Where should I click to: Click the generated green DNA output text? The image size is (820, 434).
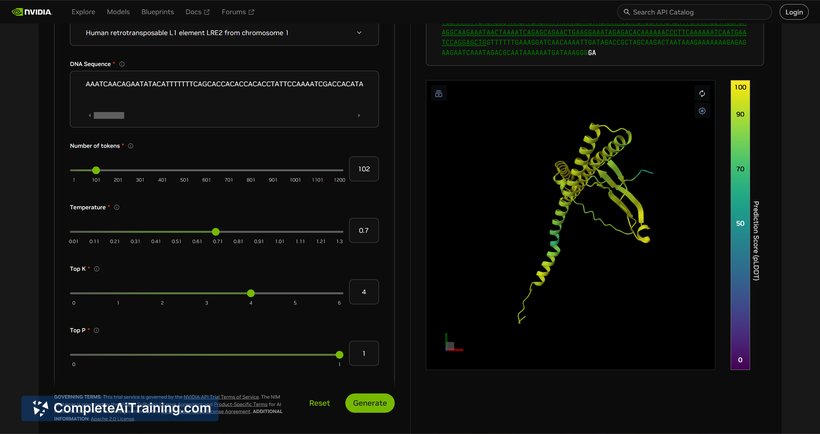[x=594, y=38]
